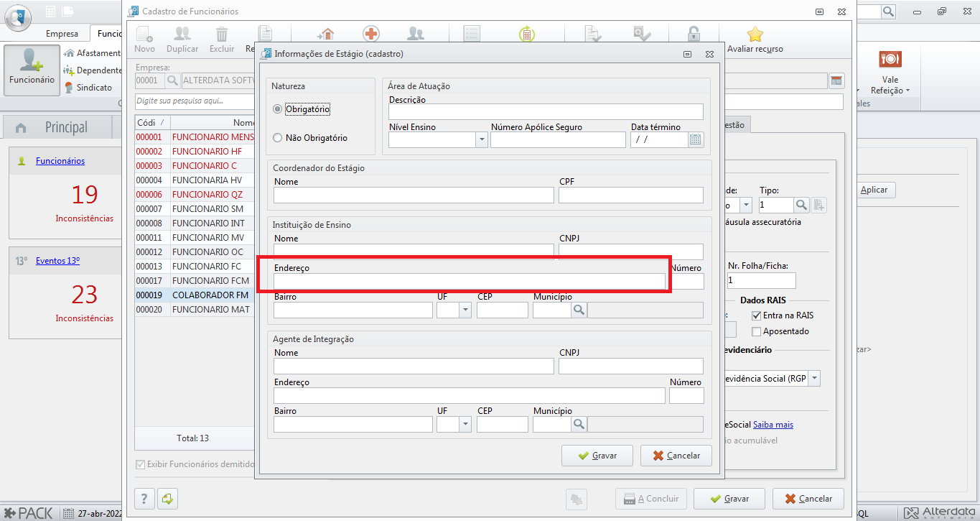The image size is (980, 521).
Task: Toggle the Entra na RAIS checkbox
Action: pyautogui.click(x=756, y=315)
